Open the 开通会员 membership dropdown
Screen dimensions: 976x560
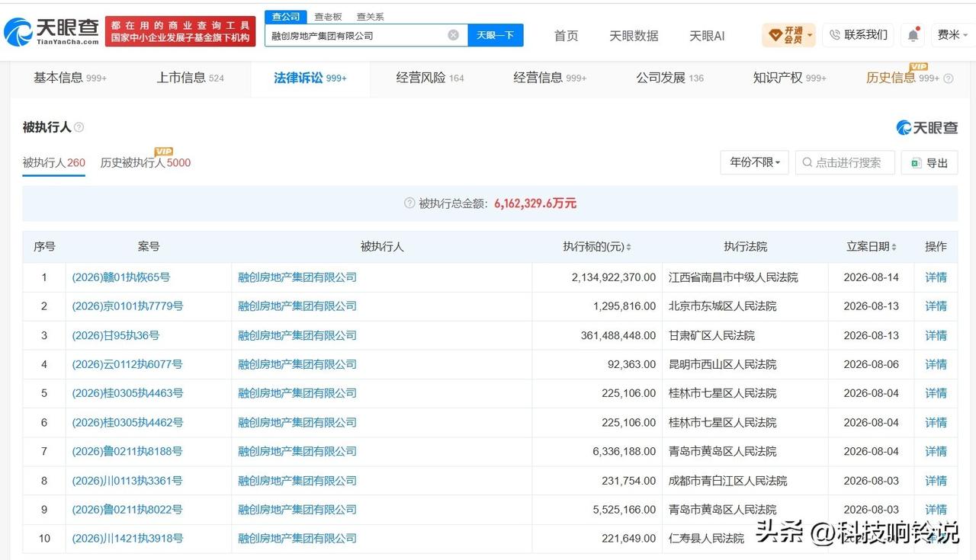(x=788, y=35)
